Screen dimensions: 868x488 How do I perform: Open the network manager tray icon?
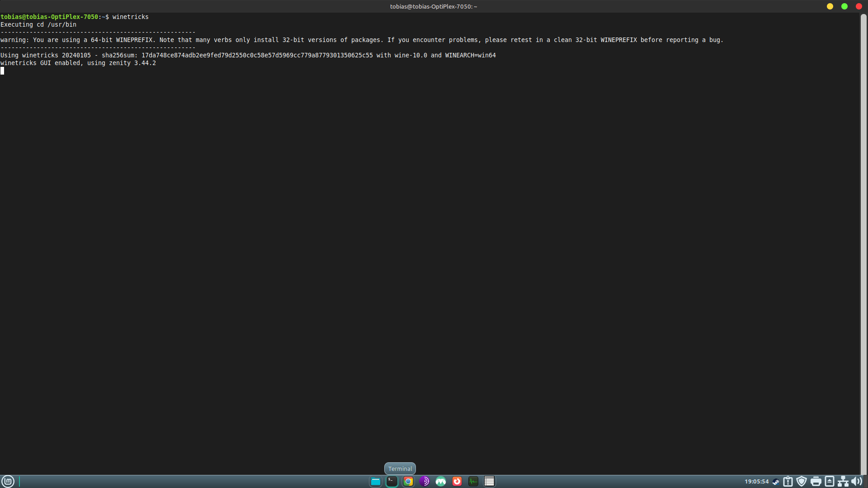pyautogui.click(x=844, y=481)
